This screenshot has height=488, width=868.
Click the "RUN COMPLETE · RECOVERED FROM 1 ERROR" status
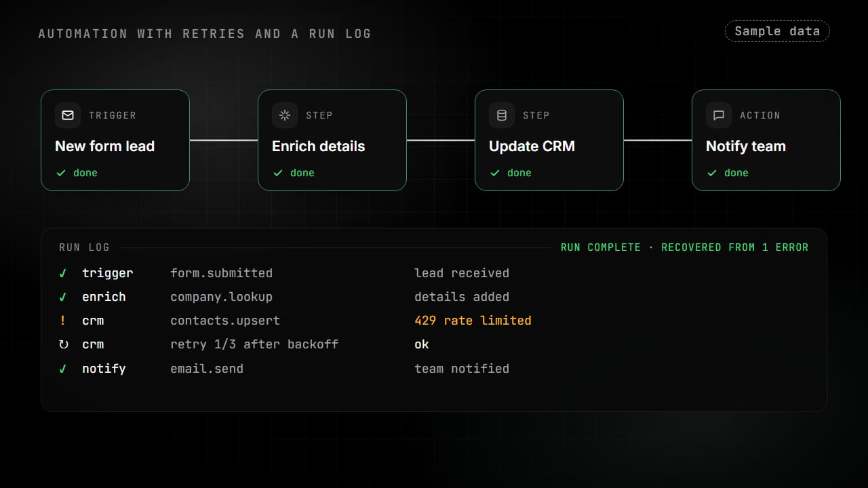coord(684,247)
